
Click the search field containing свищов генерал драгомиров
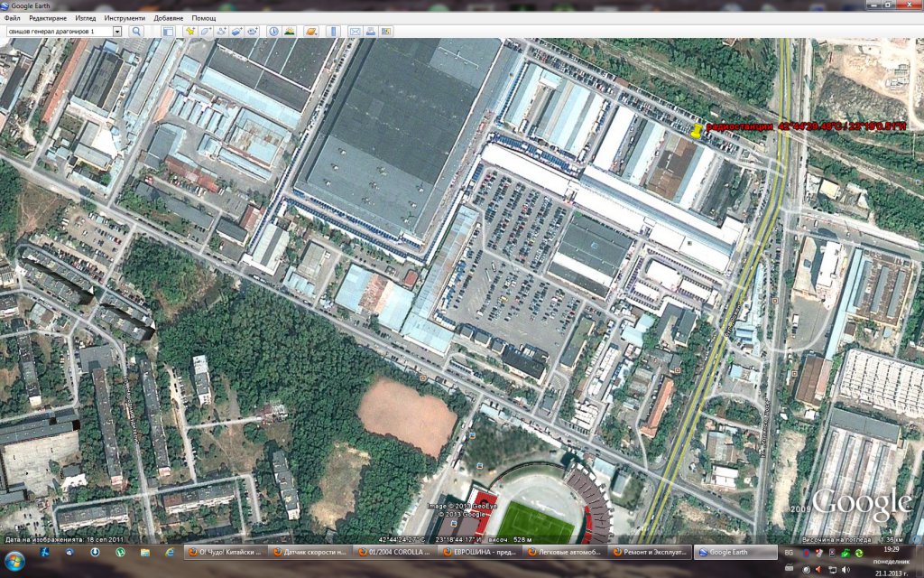click(x=59, y=32)
